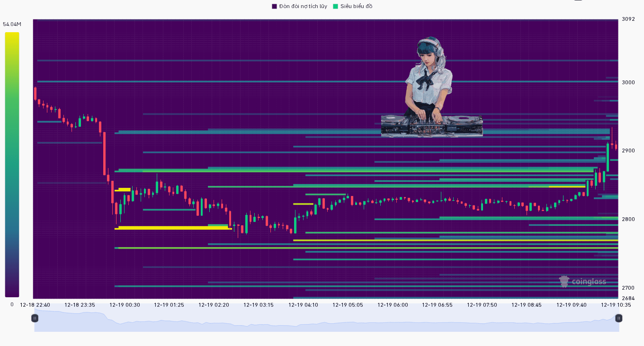This screenshot has width=644, height=346.
Task: Click the 54.04M scale maximum label
Action: [12, 24]
